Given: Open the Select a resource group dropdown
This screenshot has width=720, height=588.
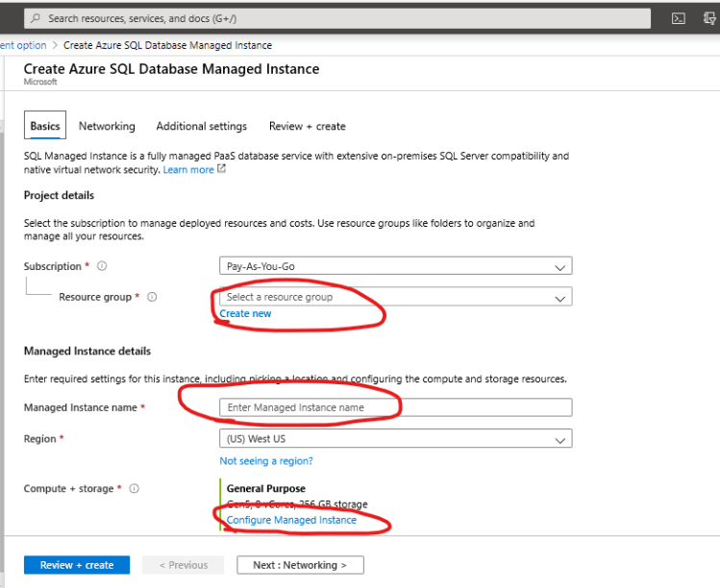Looking at the screenshot, I should (396, 297).
